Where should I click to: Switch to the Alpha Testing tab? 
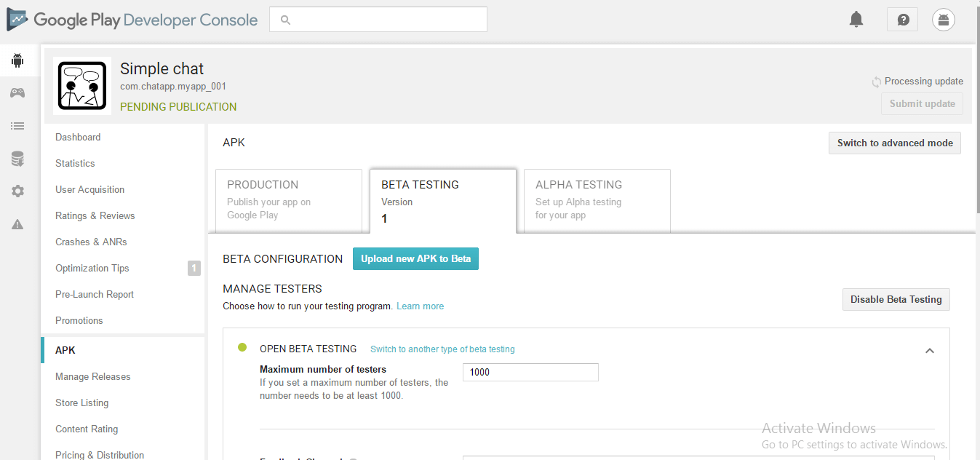pyautogui.click(x=597, y=199)
